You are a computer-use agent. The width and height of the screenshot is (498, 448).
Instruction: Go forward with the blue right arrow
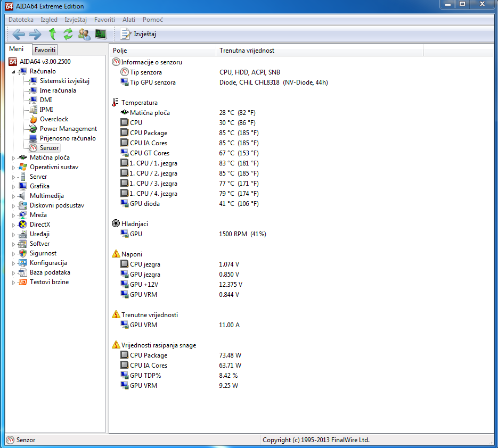click(x=35, y=34)
